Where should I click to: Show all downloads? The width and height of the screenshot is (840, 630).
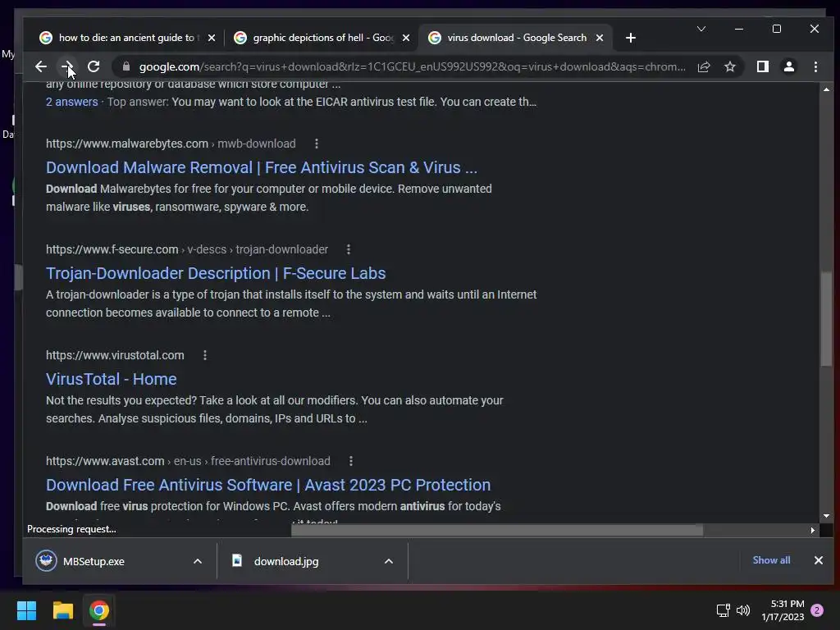[771, 560]
